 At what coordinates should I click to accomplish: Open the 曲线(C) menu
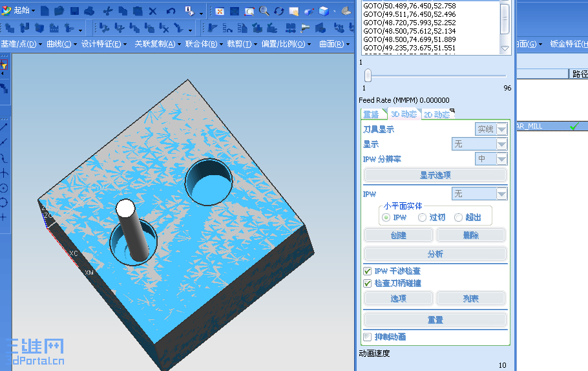click(x=61, y=44)
